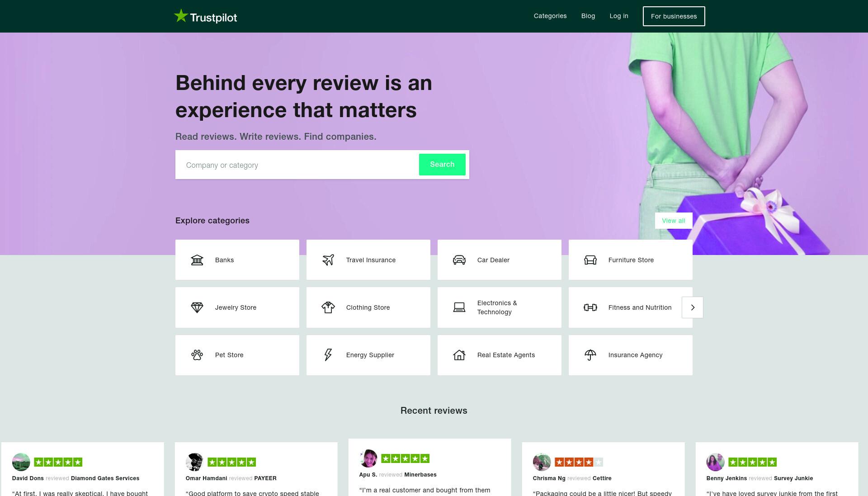Image resolution: width=868 pixels, height=496 pixels.
Task: Click the Insurance Agency umbrella icon
Action: [x=590, y=355]
